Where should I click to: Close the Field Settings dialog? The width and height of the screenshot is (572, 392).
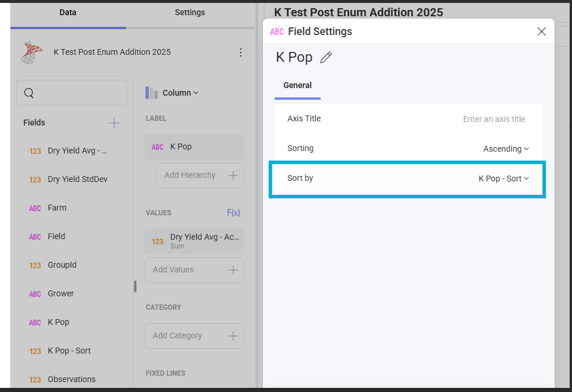pyautogui.click(x=541, y=32)
